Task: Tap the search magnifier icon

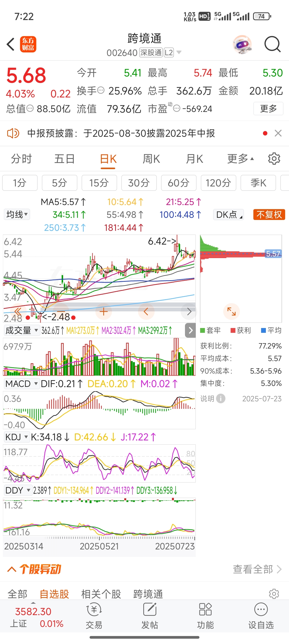Action: [x=273, y=44]
